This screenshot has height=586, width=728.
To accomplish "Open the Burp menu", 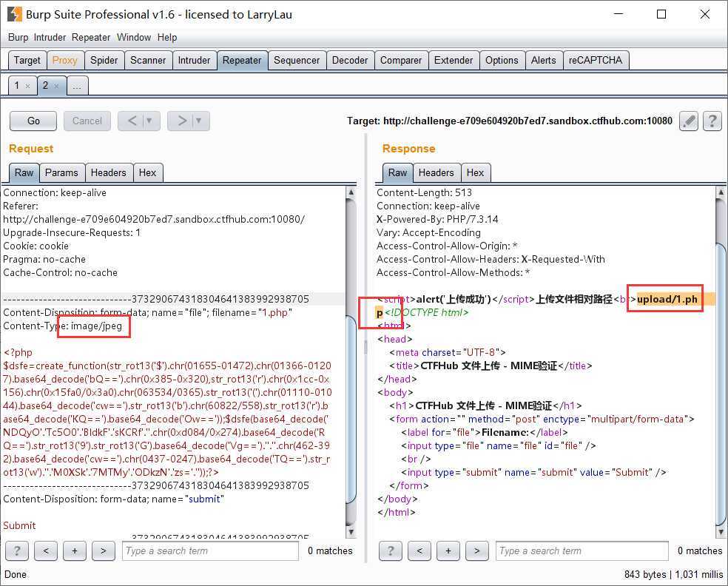I will 18,38.
